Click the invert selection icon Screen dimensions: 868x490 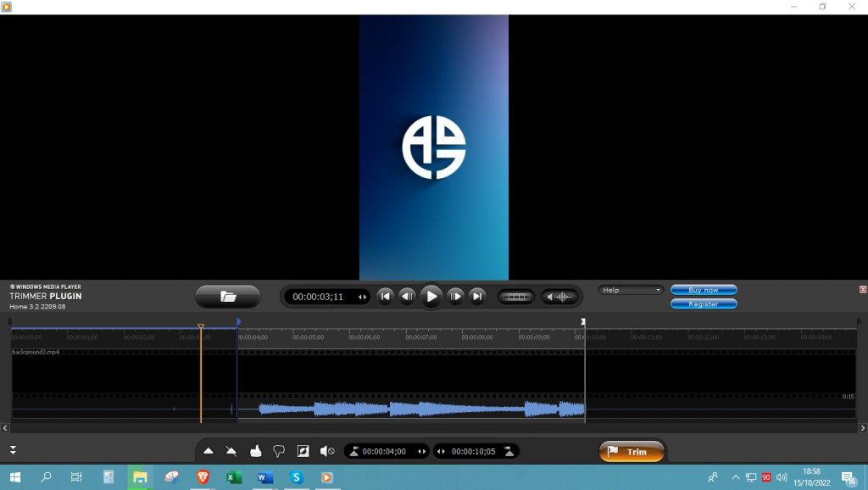(303, 451)
